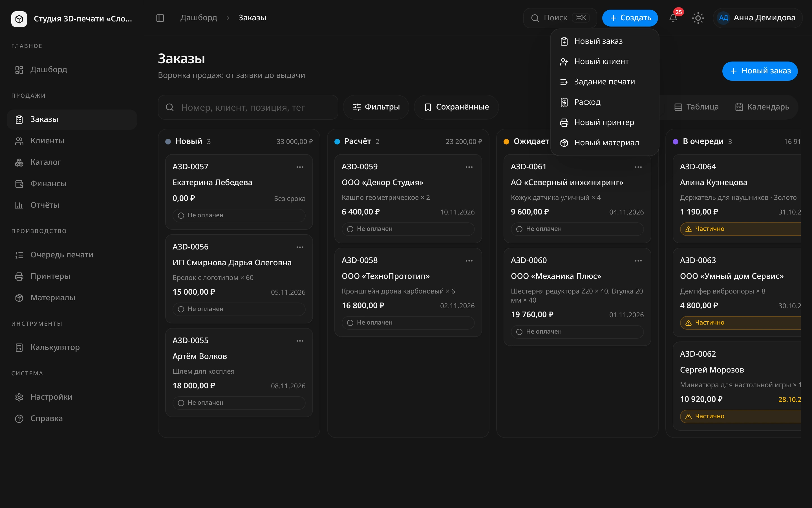The height and width of the screenshot is (508, 812).
Task: Open order card A3D-0056
Action: point(239,279)
